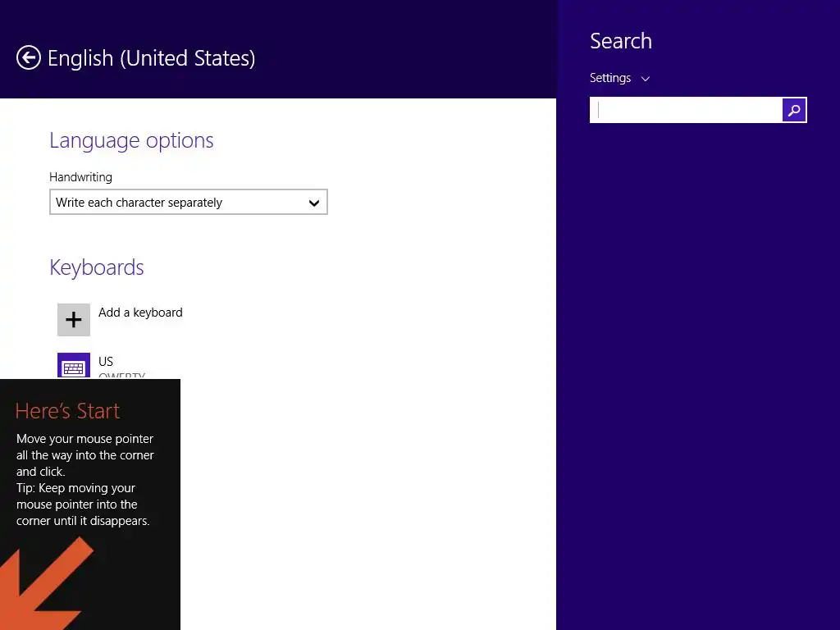Click the 'Keyboards' section heading
This screenshot has width=840, height=630.
(97, 267)
